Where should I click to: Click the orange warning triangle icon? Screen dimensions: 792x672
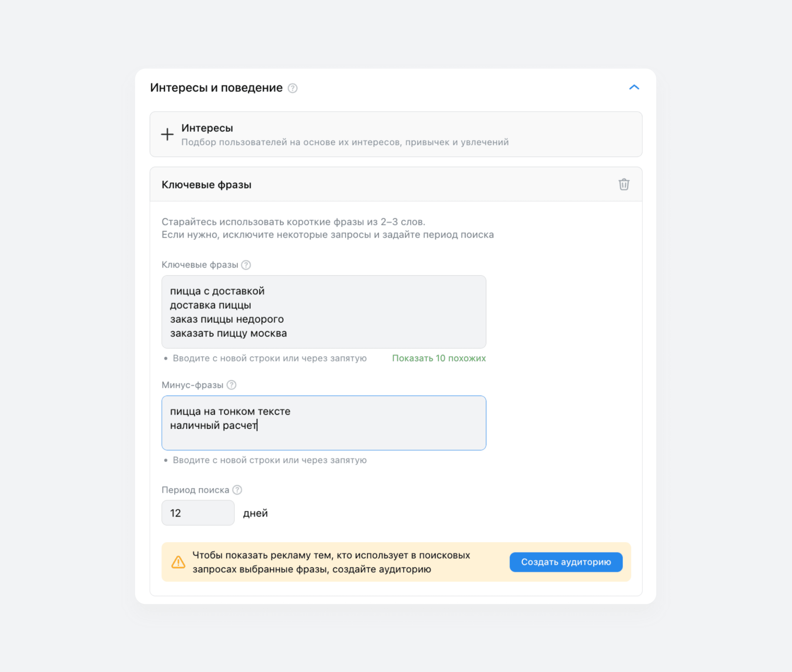[x=178, y=562]
